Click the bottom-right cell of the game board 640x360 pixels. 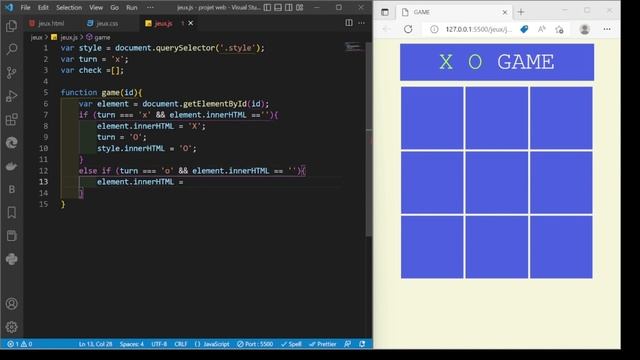[561, 247]
